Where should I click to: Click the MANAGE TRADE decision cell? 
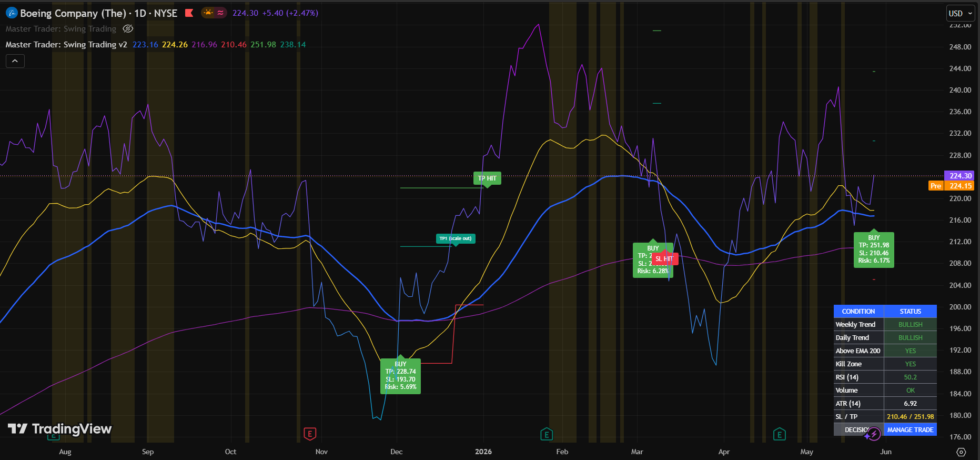coord(910,430)
